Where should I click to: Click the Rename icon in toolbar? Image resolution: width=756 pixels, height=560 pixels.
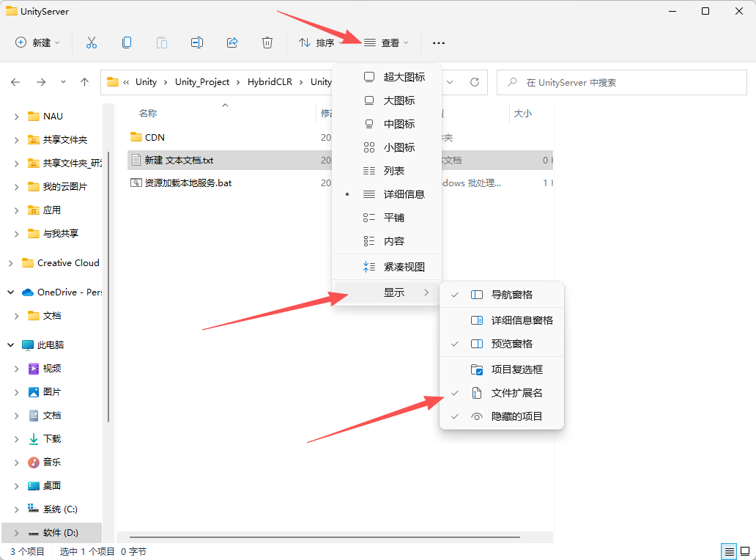click(x=197, y=43)
